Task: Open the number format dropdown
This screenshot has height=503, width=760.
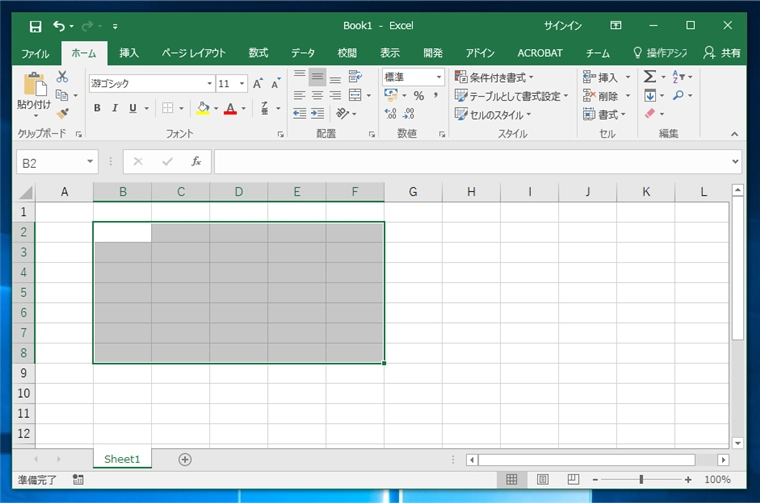Action: point(439,77)
